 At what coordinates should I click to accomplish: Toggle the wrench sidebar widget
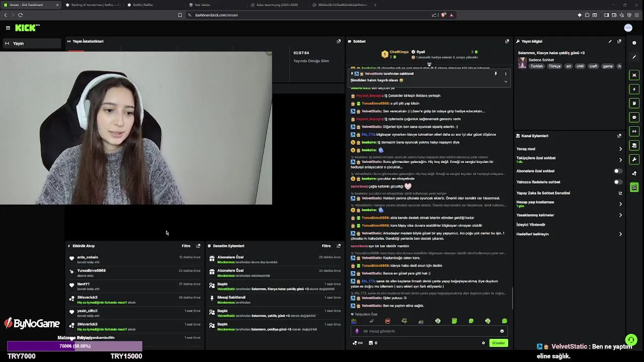tap(634, 159)
